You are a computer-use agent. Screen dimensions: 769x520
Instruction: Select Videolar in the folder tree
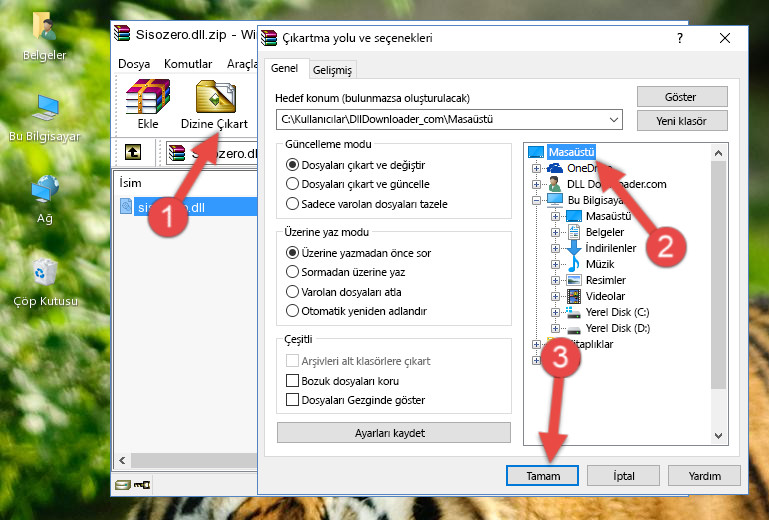[x=605, y=296]
